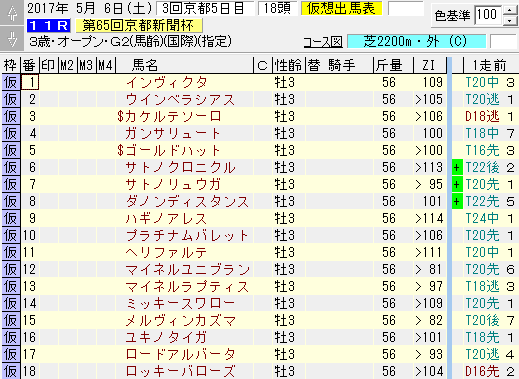519x379 pixels.
Task: Select the 印 mark cell for ウインベラシアス
Action: pyautogui.click(x=49, y=99)
